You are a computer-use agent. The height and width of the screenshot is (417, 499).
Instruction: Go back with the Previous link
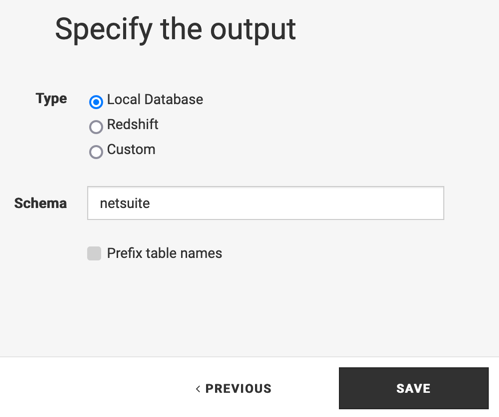(x=234, y=388)
